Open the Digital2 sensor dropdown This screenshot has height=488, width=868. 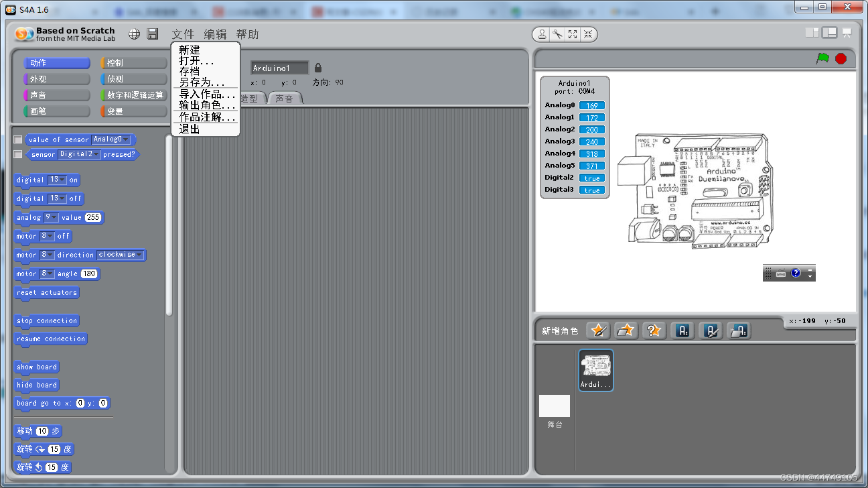(79, 154)
